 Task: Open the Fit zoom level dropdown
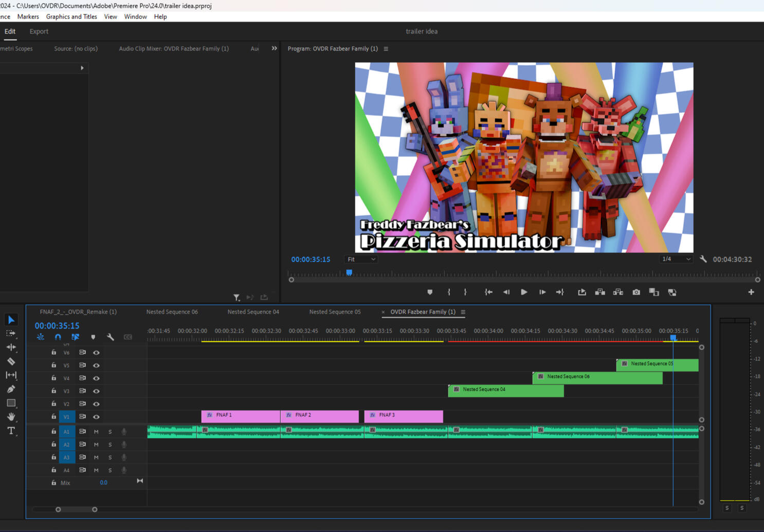tap(361, 260)
